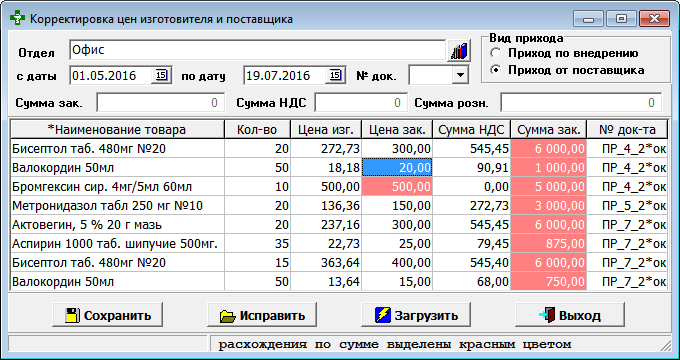Click the 'Сумма НДС' total field
The height and width of the screenshot is (360, 680).
pos(361,103)
